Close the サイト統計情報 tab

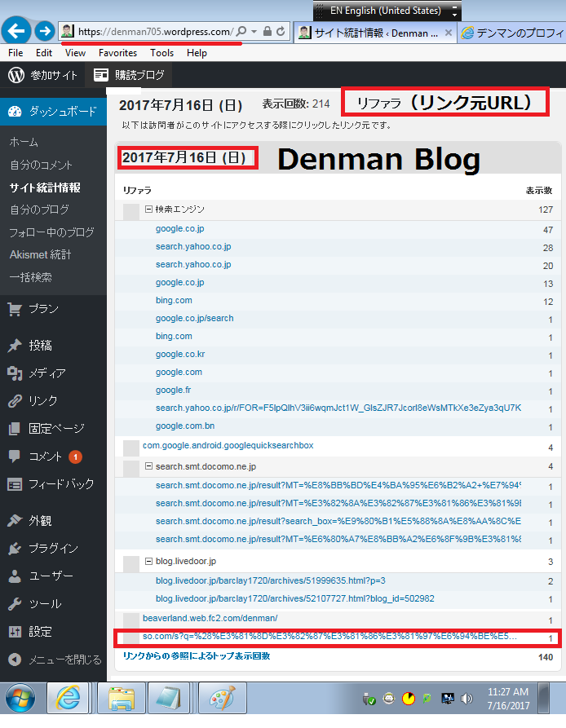point(448,33)
